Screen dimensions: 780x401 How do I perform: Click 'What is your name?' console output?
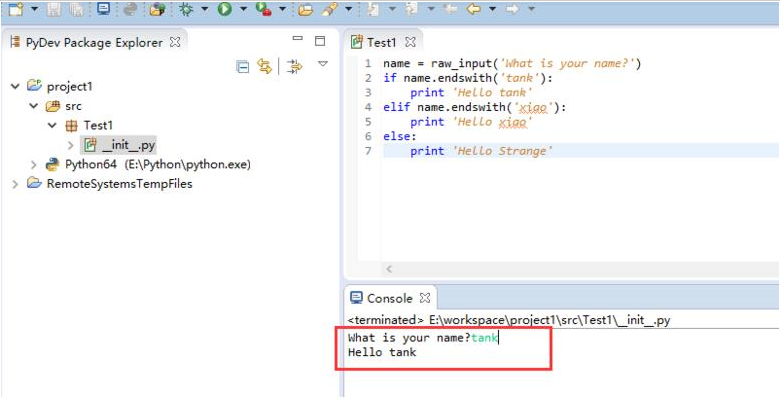(409, 338)
